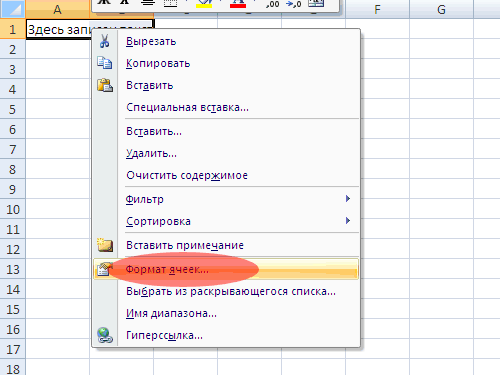Select row 13 header
Viewport: 500px width, 375px height.
13,269
